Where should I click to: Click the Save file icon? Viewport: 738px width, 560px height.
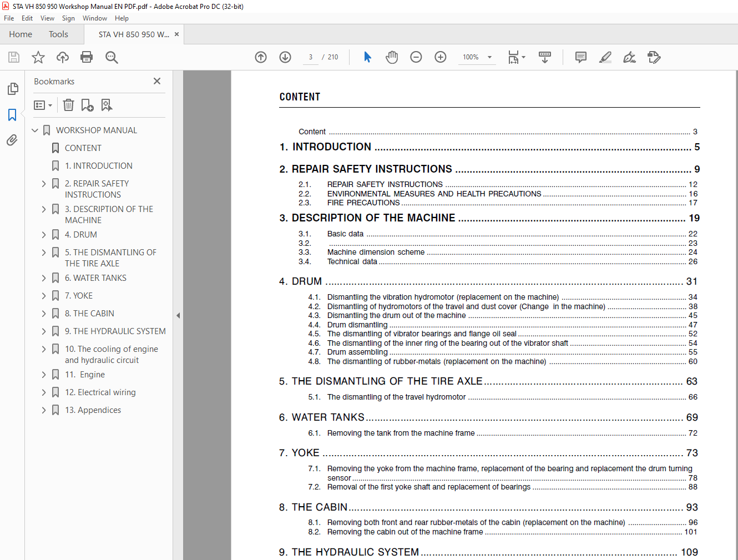(14, 57)
